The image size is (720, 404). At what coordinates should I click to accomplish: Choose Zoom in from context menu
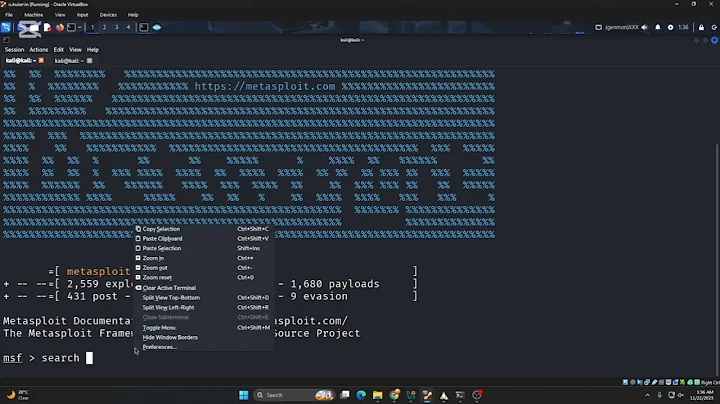pyautogui.click(x=203, y=258)
